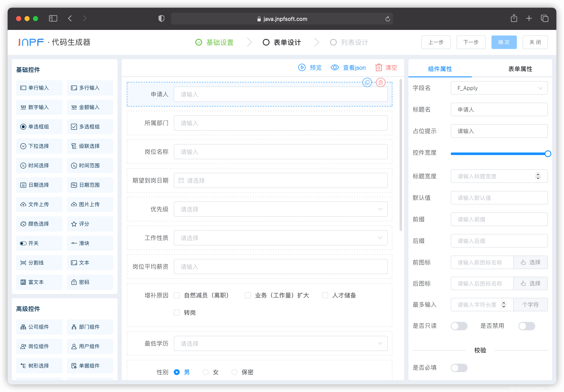This screenshot has height=392, width=564.
Task: Toggle the 是否必填 switch
Action: pyautogui.click(x=459, y=368)
